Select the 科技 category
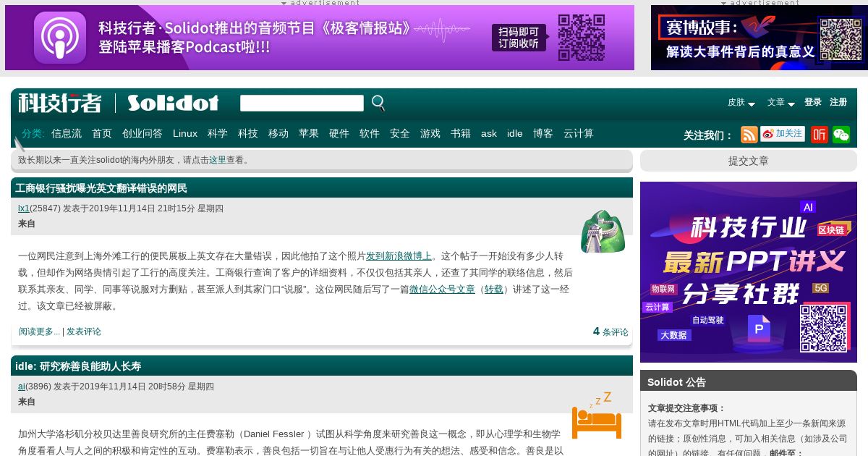 (248, 134)
